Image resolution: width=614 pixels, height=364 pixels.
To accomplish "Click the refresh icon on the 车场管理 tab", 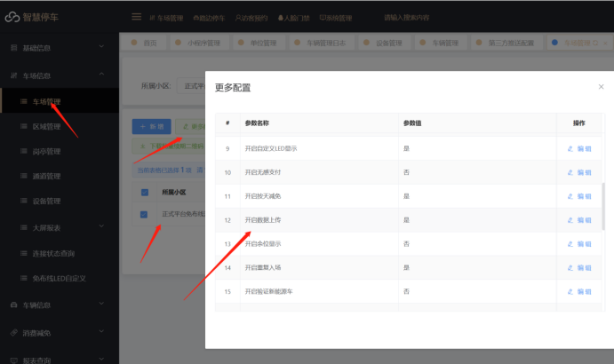I will [x=595, y=43].
